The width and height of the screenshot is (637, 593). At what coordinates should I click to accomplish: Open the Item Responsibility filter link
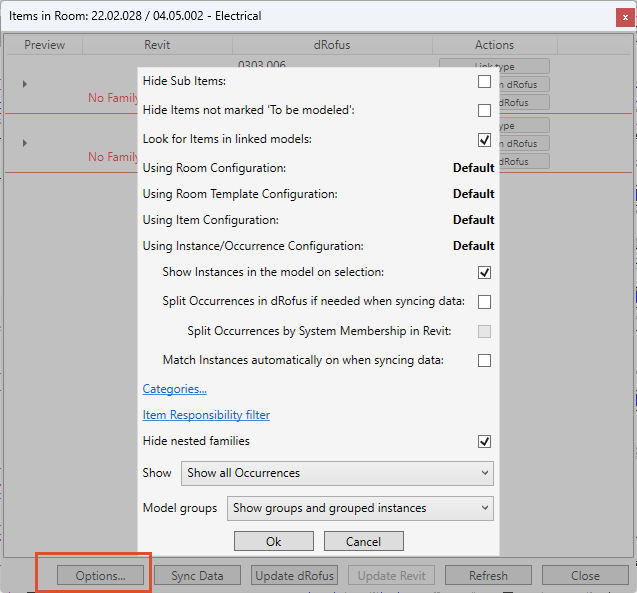click(x=206, y=415)
